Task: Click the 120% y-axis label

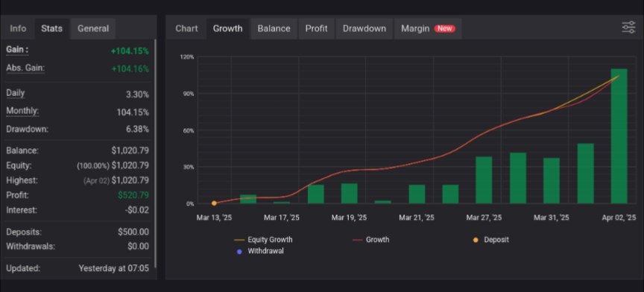Action: [x=187, y=57]
